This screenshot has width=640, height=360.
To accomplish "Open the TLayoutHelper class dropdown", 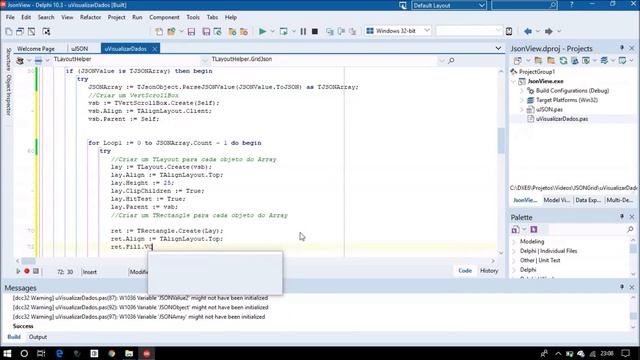I will (x=204, y=60).
